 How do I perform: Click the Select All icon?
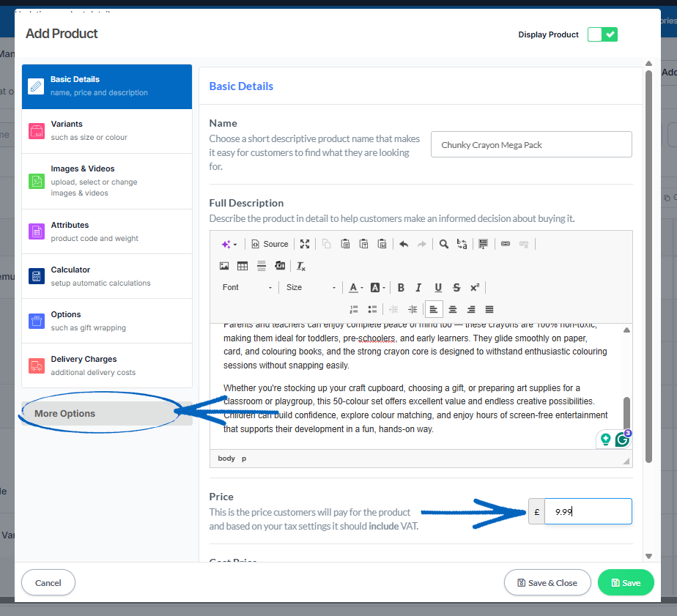(x=483, y=244)
